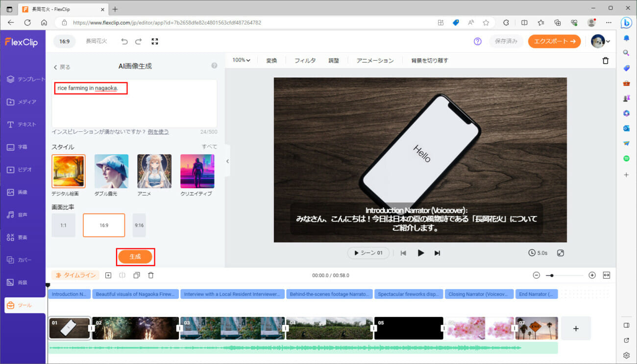Select the アニメ style thumbnail

click(x=154, y=171)
